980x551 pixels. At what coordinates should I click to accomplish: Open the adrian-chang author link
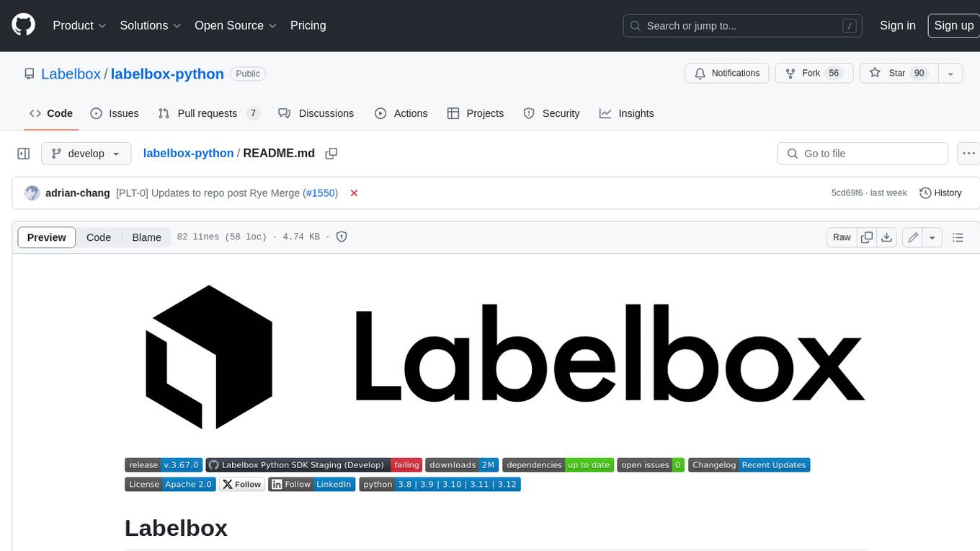pyautogui.click(x=78, y=193)
